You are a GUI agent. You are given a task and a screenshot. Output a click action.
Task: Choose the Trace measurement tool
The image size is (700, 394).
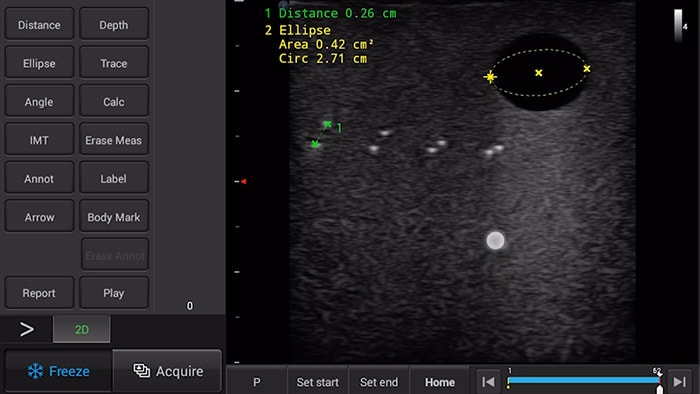(114, 63)
